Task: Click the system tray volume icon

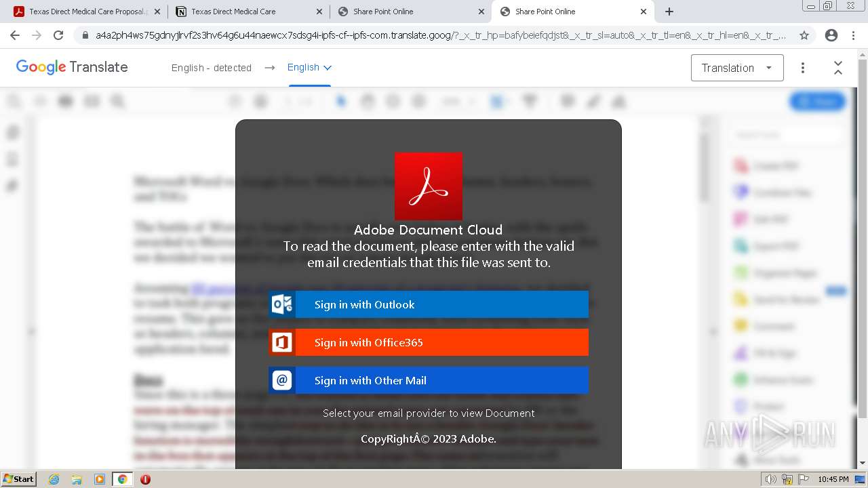Action: [771, 479]
